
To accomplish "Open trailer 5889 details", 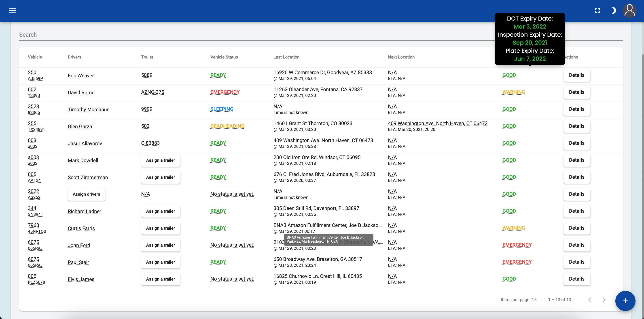I will [x=146, y=75].
